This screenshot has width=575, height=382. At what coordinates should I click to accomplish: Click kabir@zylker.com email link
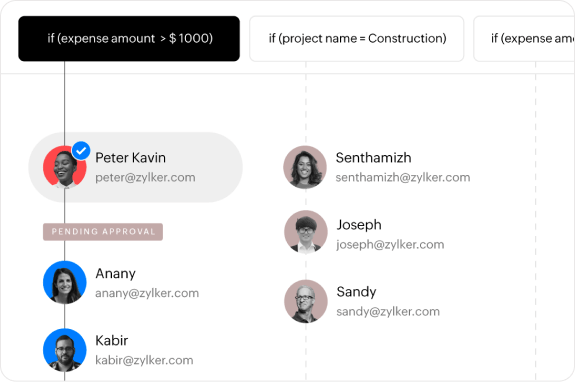144,360
